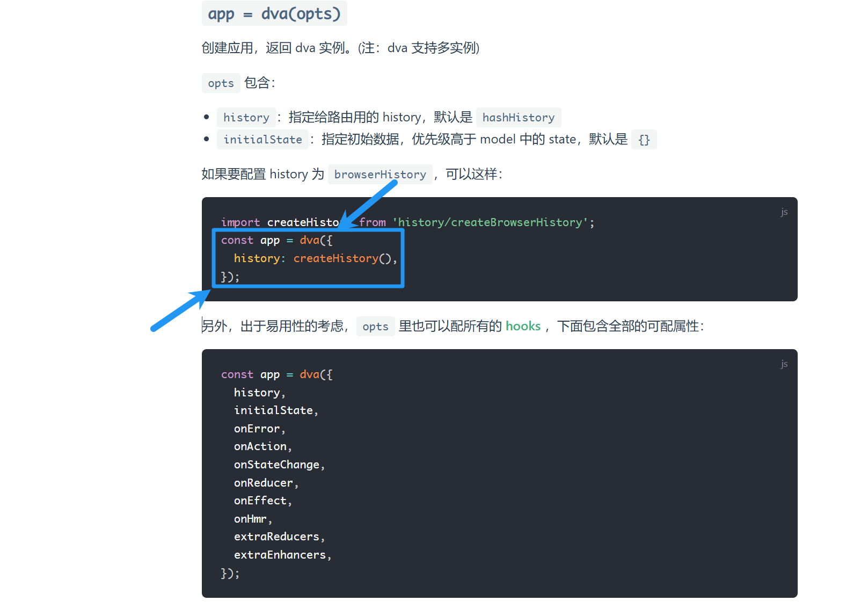Image resolution: width=868 pixels, height=615 pixels.
Task: Click the 'hashHistory' inline code
Action: [519, 117]
